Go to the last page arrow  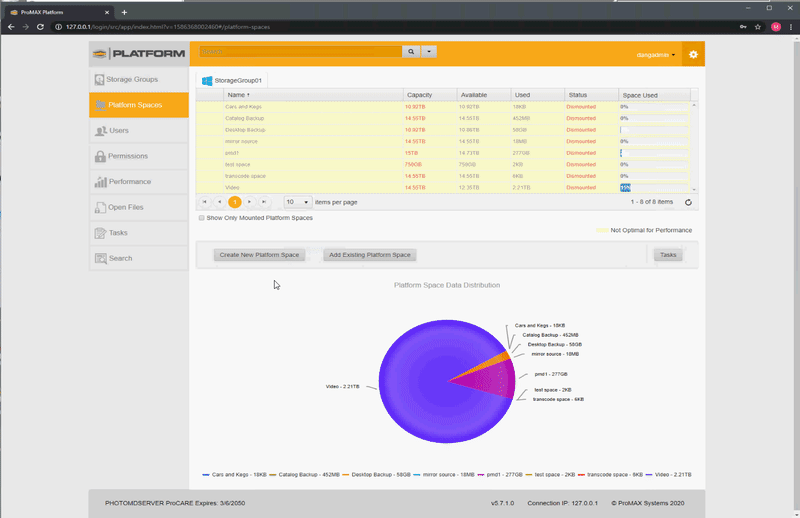click(x=264, y=202)
